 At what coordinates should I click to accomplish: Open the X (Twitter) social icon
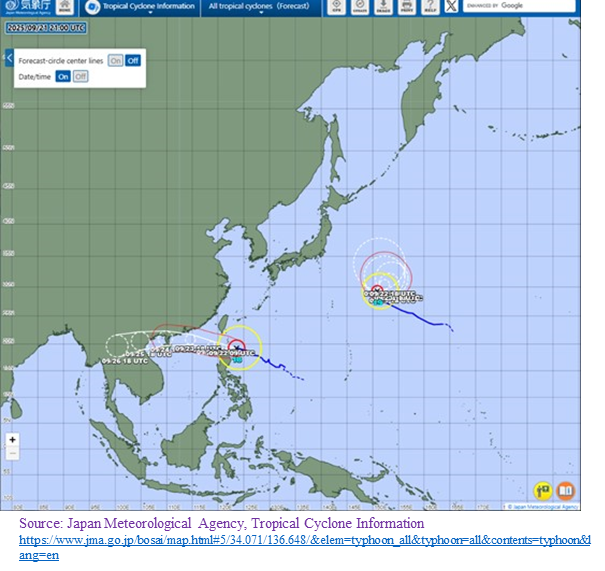pos(450,8)
